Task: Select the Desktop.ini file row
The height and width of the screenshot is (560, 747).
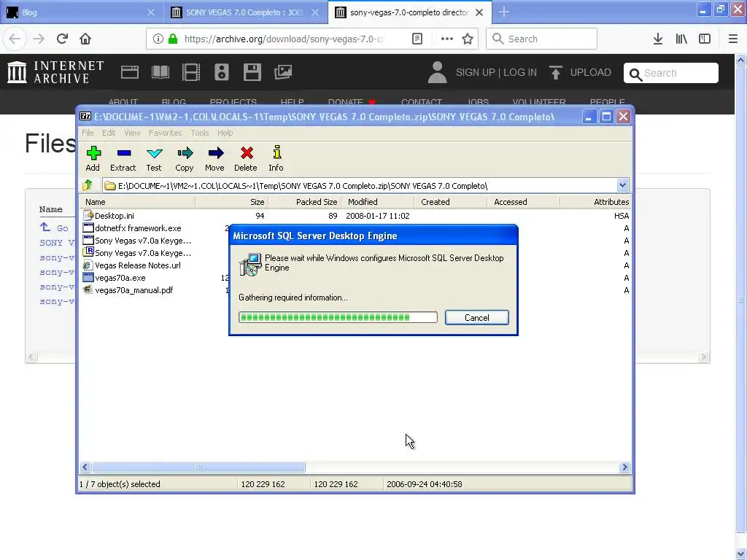Action: (x=355, y=216)
